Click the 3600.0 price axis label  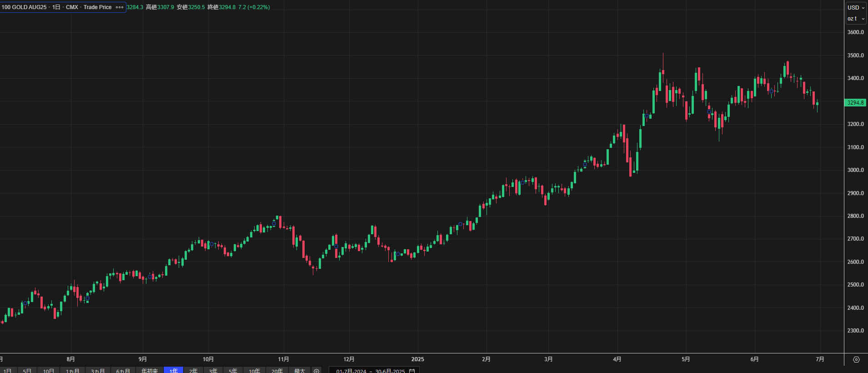tap(856, 32)
